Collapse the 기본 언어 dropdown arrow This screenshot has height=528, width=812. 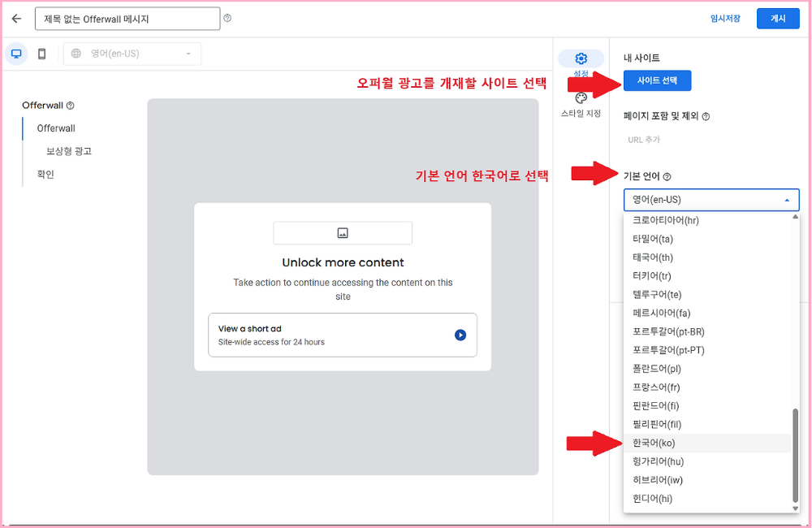pos(786,199)
